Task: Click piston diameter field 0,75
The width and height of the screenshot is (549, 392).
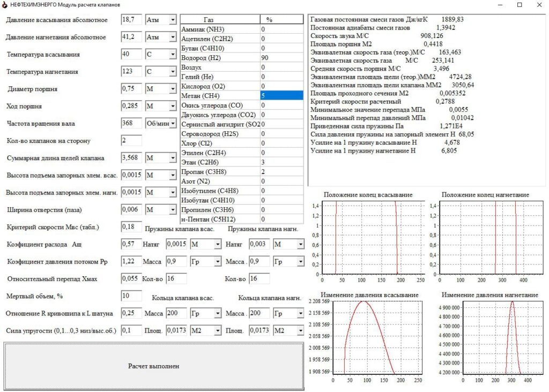Action: tap(131, 88)
